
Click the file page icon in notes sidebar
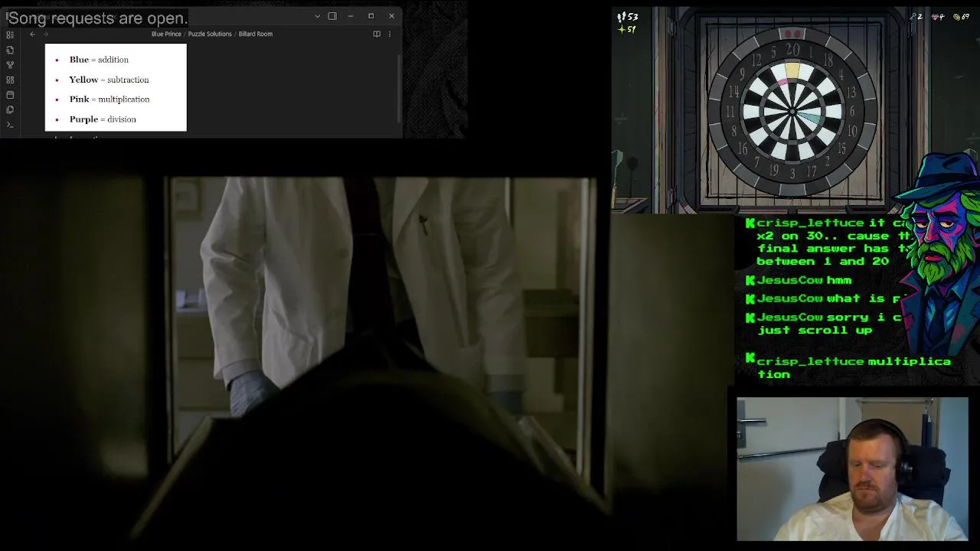coord(10,50)
